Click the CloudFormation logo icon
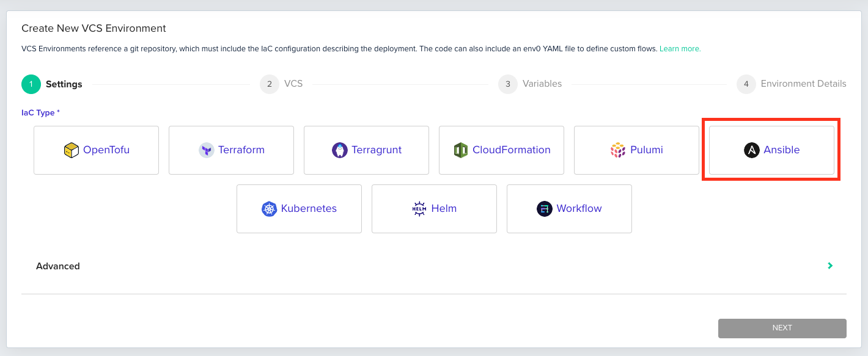This screenshot has width=868, height=356. 461,150
